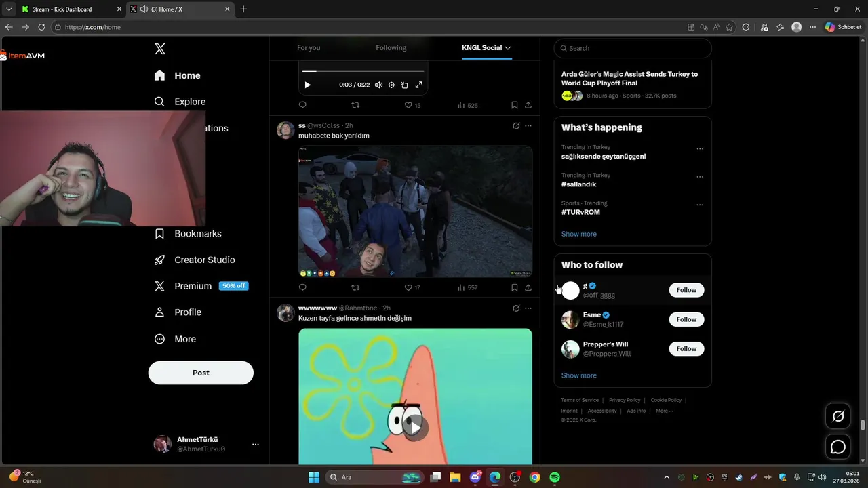The width and height of the screenshot is (868, 488).
Task: Open your Profile page
Action: 178,312
